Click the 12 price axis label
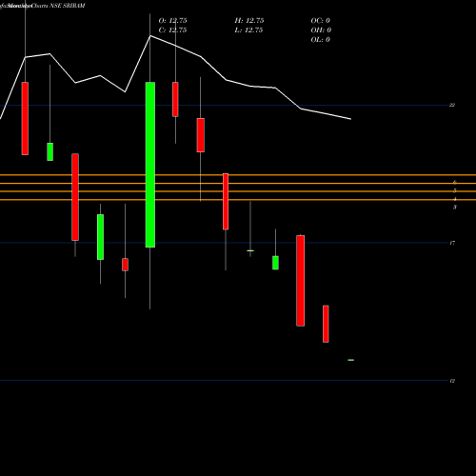 tap(452, 381)
